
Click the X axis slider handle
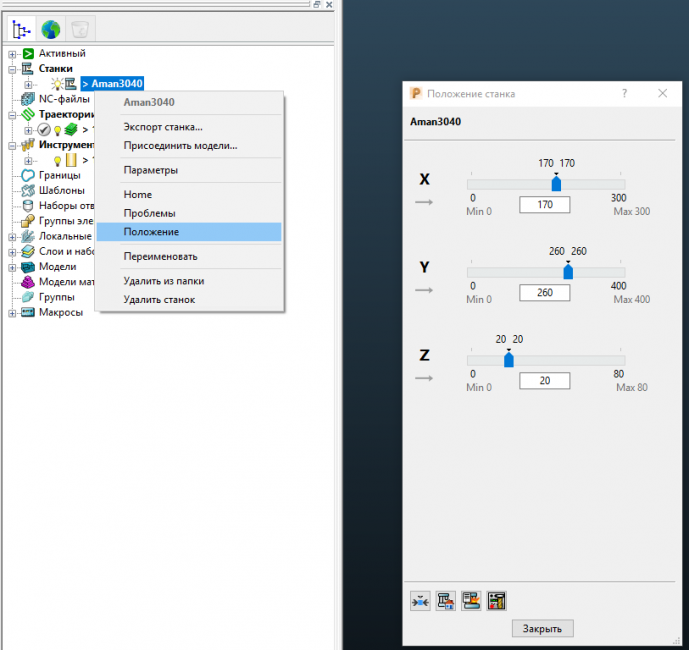coord(556,183)
